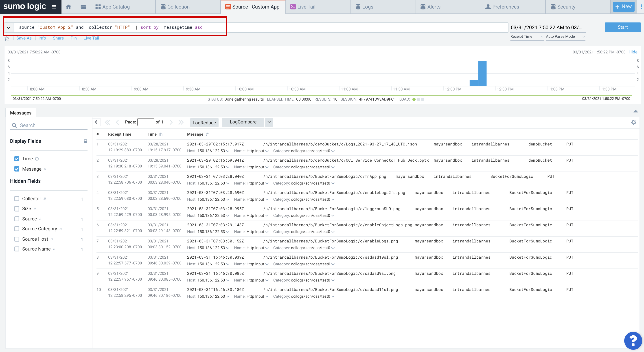Click the hamburger menu icon
644x352 pixels.
click(x=54, y=7)
